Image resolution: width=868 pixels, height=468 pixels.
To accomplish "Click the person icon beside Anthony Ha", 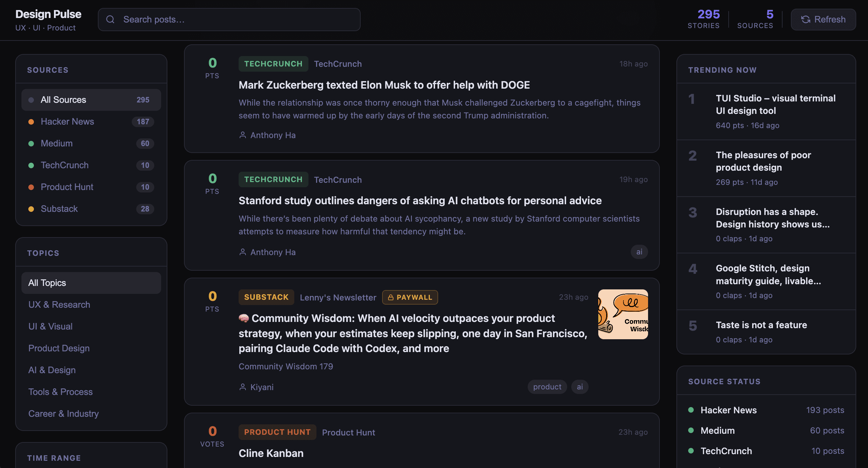I will [x=242, y=135].
